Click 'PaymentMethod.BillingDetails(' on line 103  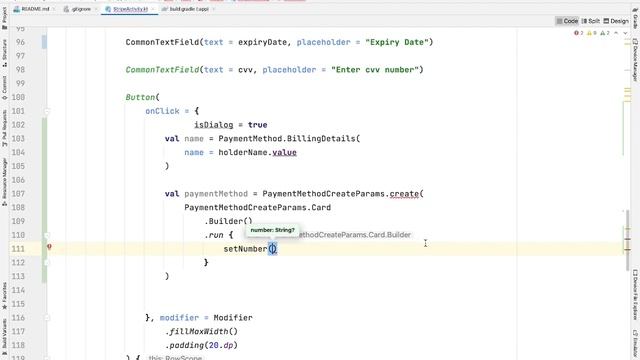(x=289, y=139)
